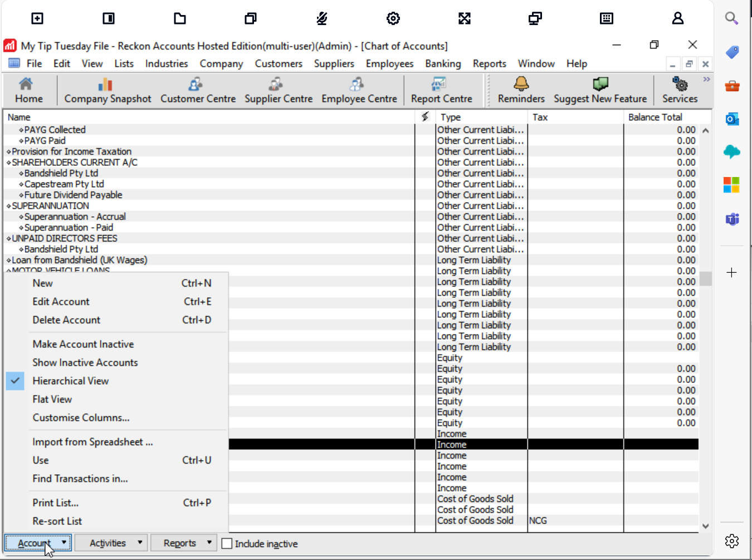The height and width of the screenshot is (560, 752).
Task: Open the Employee Centre
Action: point(359,90)
